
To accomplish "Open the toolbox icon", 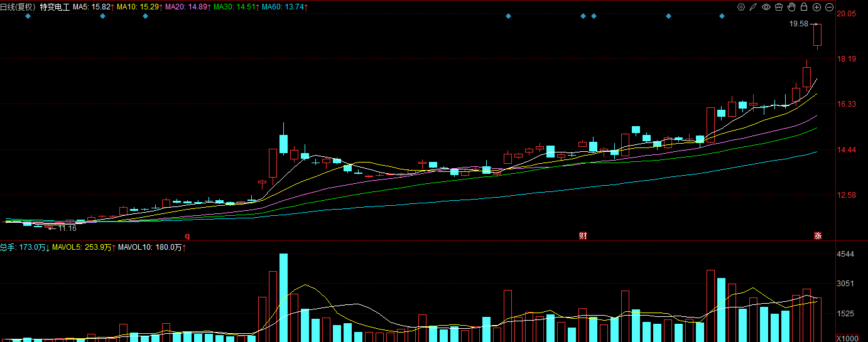I will [779, 7].
